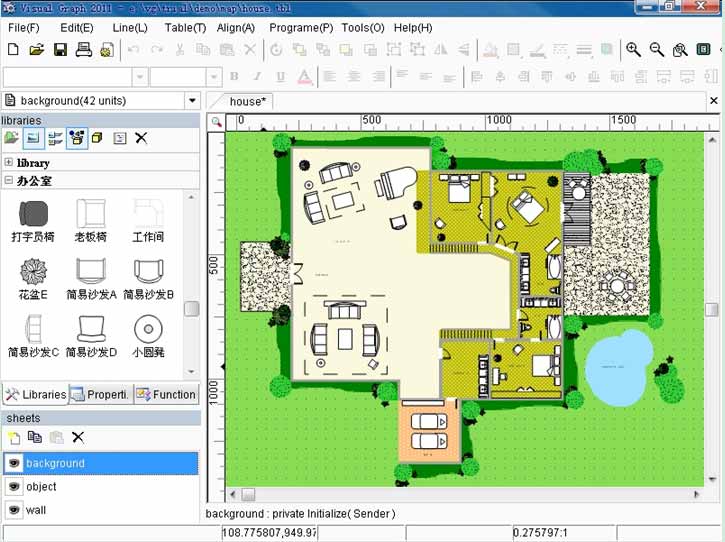Save the drawing with the floppy disk icon
The height and width of the screenshot is (542, 725).
[61, 49]
